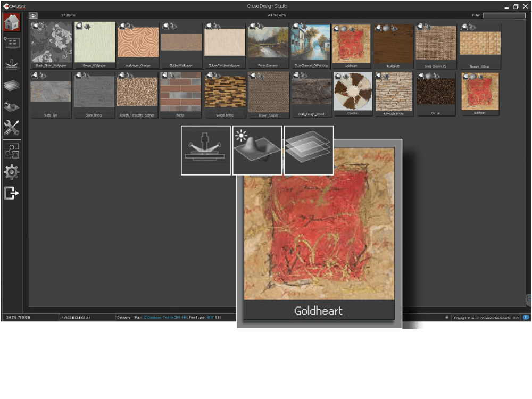Select the scanner tool in the sidebar
Viewport: 532px width, 399px height.
click(12, 64)
